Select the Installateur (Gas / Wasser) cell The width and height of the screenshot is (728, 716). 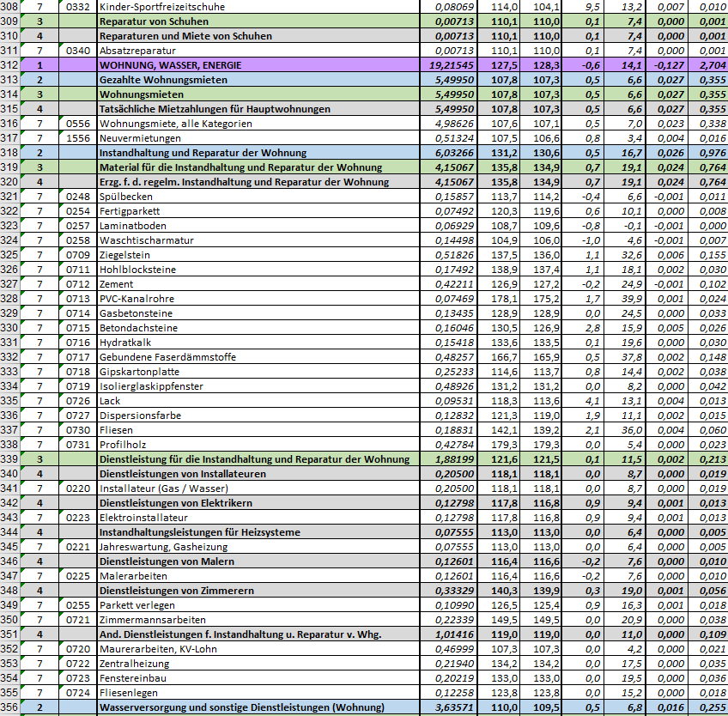point(258,488)
